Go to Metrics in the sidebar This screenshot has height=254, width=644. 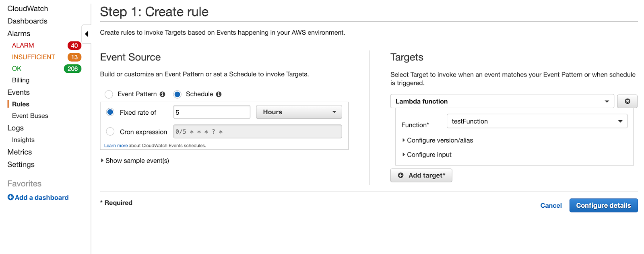pos(20,152)
